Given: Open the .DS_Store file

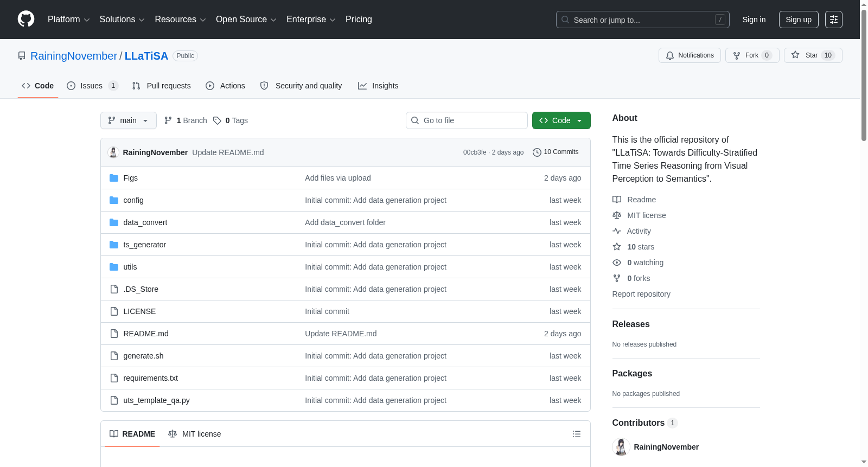Looking at the screenshot, I should click(141, 289).
